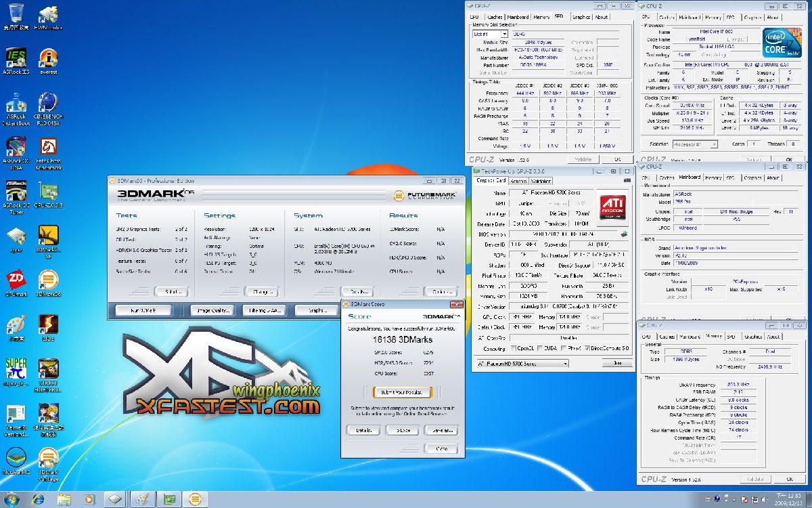Launch the everest desktop shortcut
This screenshot has width=812, height=508.
(48, 61)
